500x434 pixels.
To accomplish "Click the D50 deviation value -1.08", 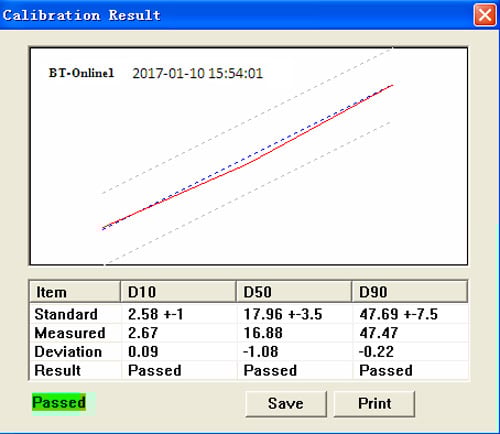I will 261,352.
